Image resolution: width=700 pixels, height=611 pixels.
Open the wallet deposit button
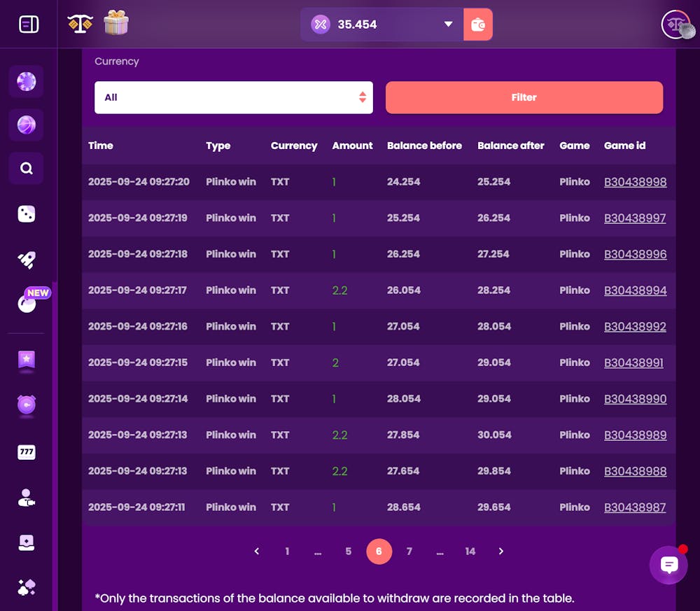477,24
